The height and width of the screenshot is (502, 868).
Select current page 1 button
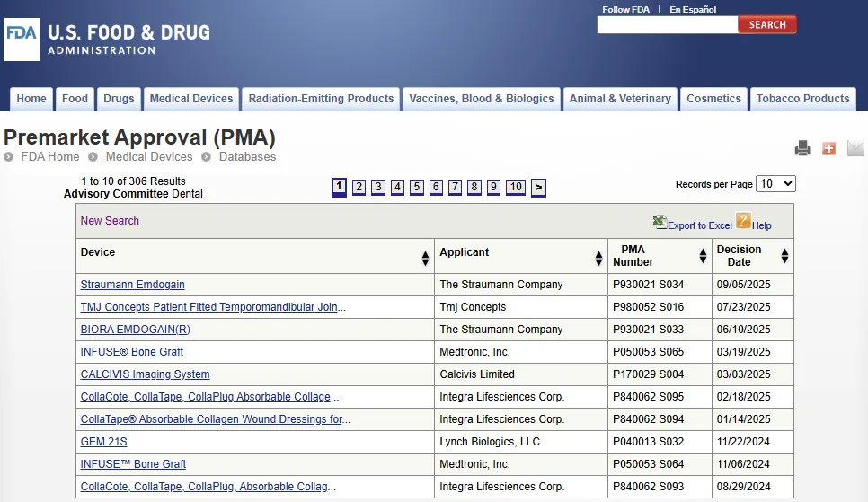[x=340, y=187]
